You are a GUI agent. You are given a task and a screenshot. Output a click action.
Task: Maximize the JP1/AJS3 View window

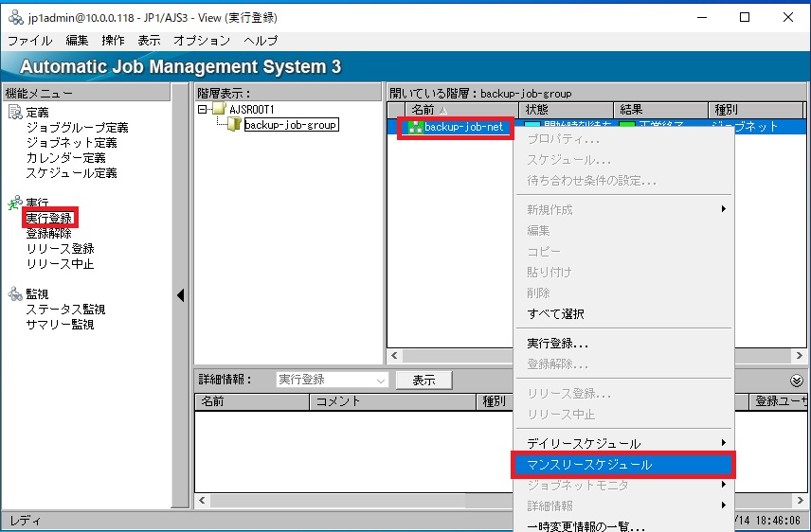click(745, 17)
